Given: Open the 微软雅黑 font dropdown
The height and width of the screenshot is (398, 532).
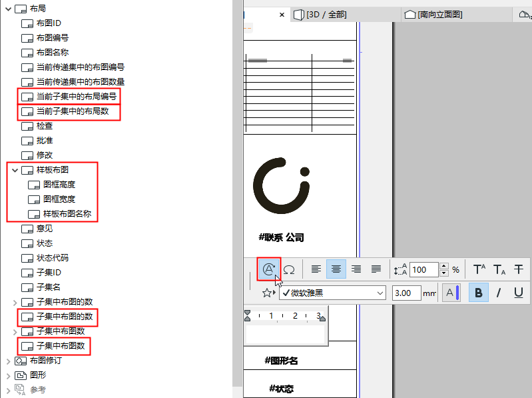Looking at the screenshot, I should [x=332, y=293].
